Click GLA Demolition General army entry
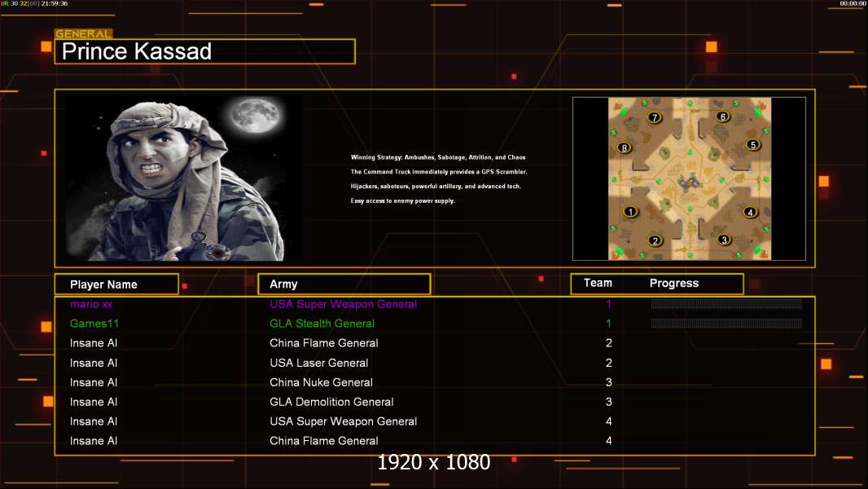This screenshot has width=868, height=489. pyautogui.click(x=331, y=402)
